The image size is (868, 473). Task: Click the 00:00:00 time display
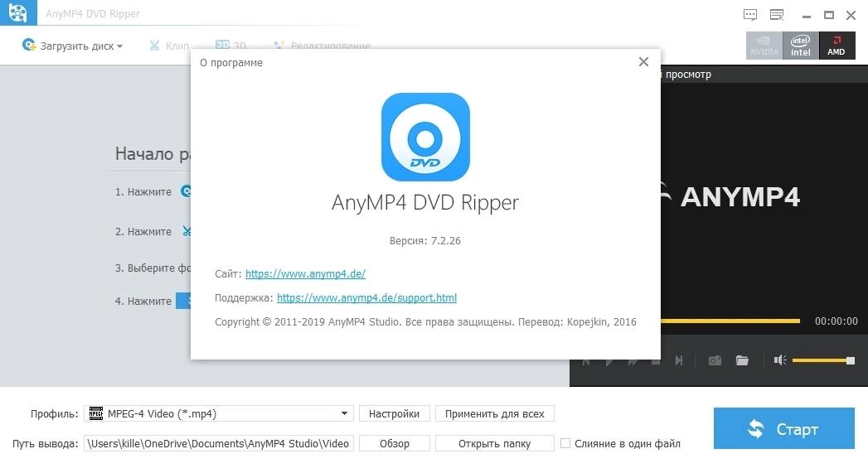coord(836,321)
